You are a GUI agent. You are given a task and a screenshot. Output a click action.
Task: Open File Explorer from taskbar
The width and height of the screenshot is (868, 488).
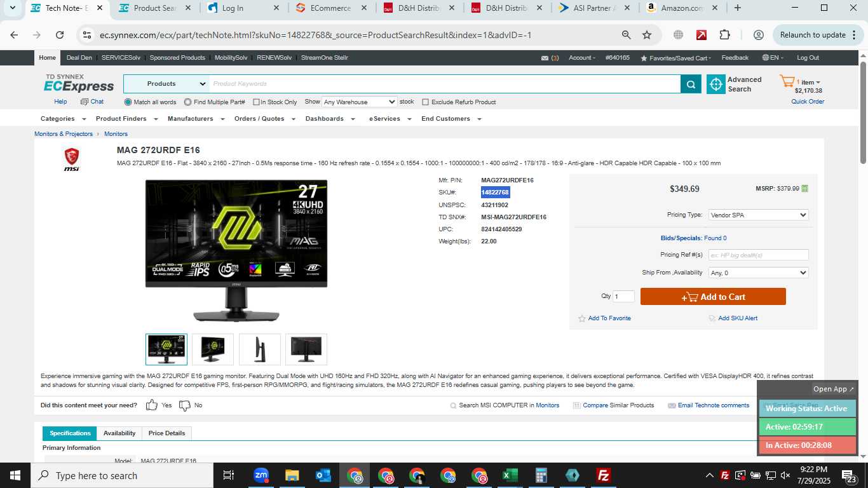point(292,475)
